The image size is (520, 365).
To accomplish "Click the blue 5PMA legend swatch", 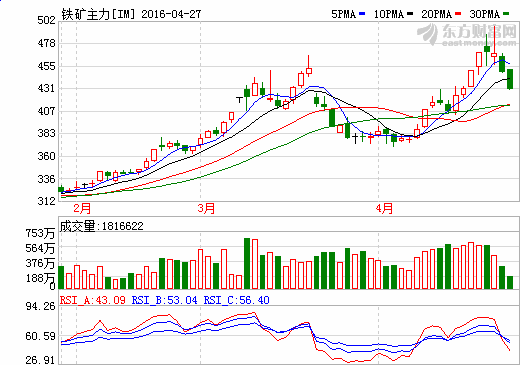I will pos(362,14).
